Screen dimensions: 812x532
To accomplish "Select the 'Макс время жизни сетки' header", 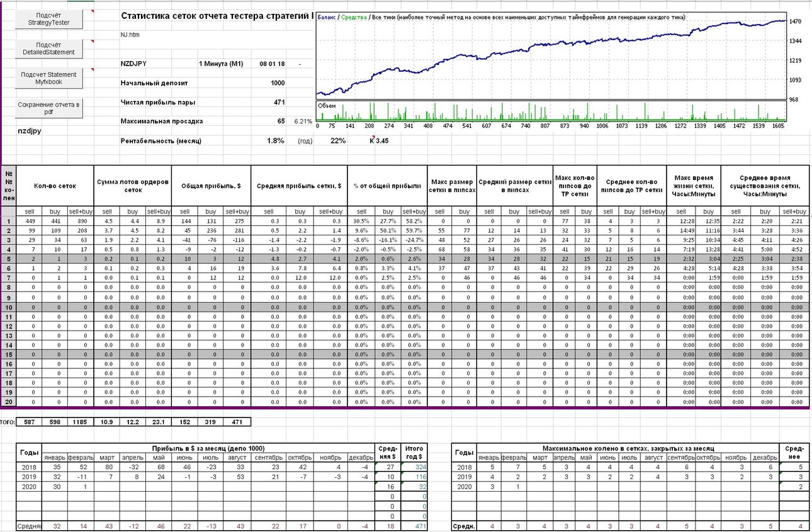I will pos(694,186).
